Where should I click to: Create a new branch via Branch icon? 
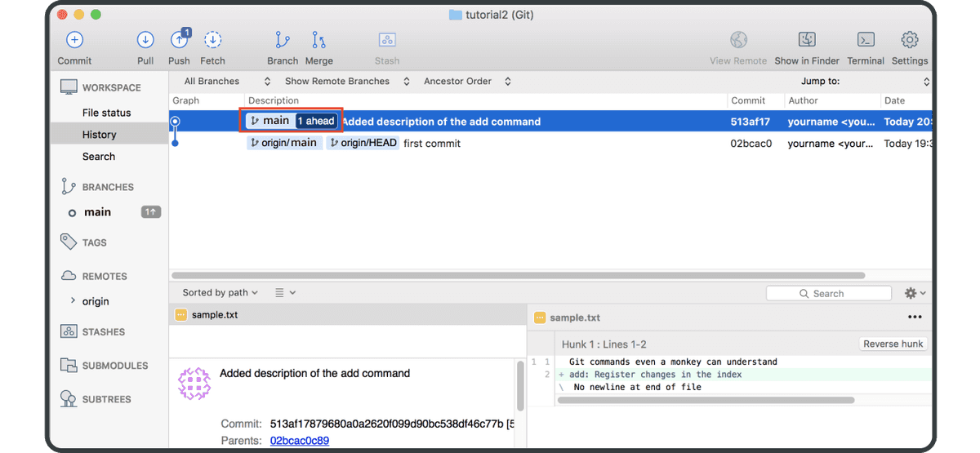(283, 40)
